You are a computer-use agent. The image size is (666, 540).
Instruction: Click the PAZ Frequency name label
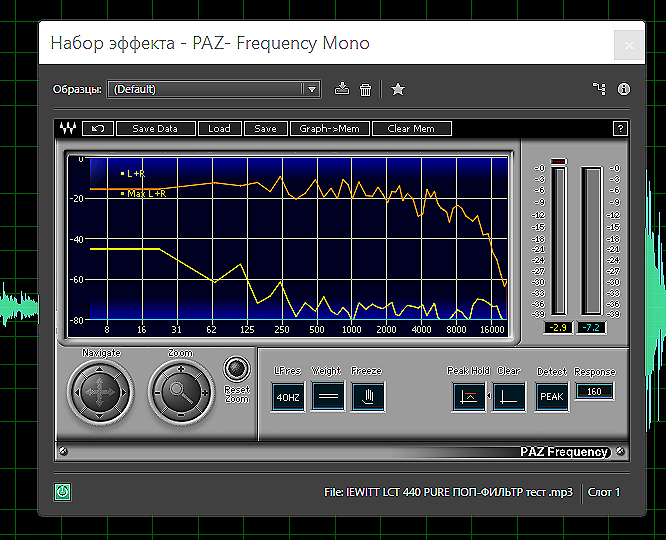[564, 452]
